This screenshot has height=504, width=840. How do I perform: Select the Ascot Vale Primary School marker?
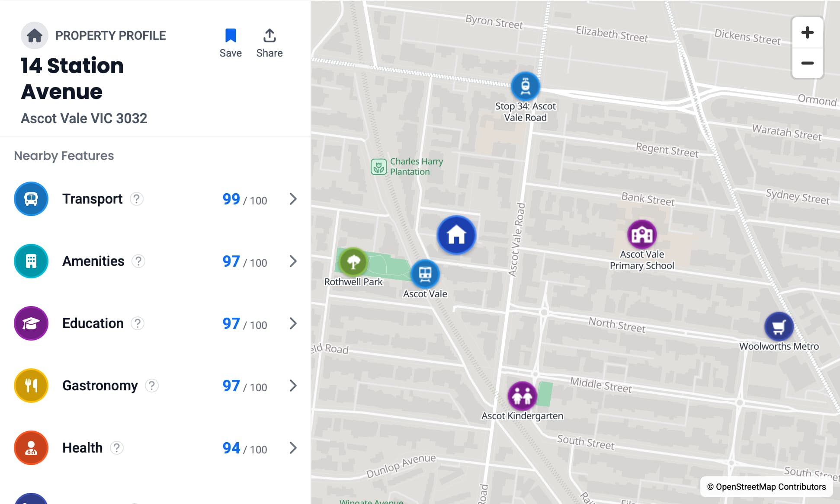642,235
